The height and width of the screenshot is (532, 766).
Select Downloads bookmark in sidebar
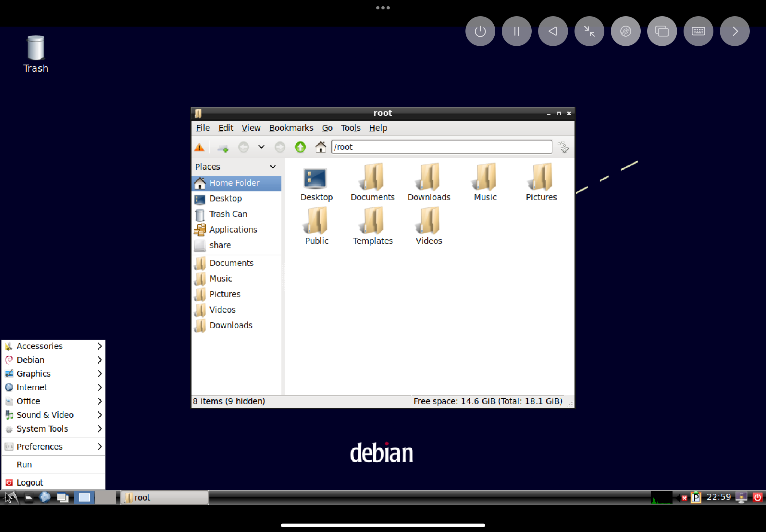tap(237, 325)
